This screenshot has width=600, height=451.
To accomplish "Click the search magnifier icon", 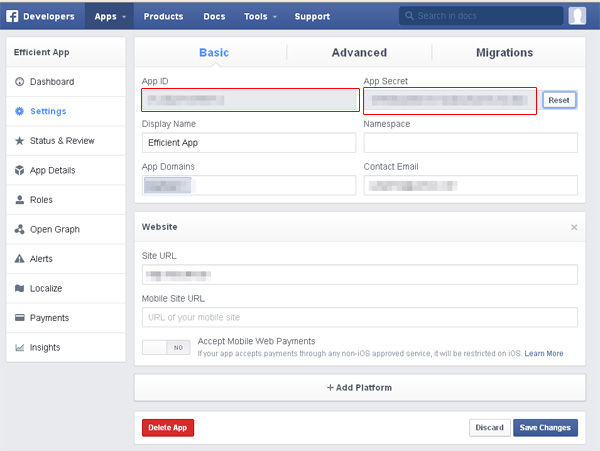I will pos(409,16).
